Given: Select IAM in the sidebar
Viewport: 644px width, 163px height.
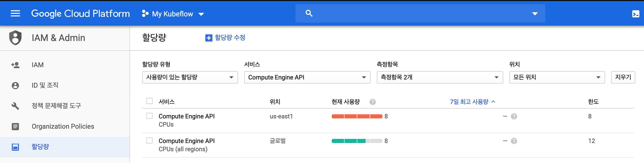Looking at the screenshot, I should 65,65.
